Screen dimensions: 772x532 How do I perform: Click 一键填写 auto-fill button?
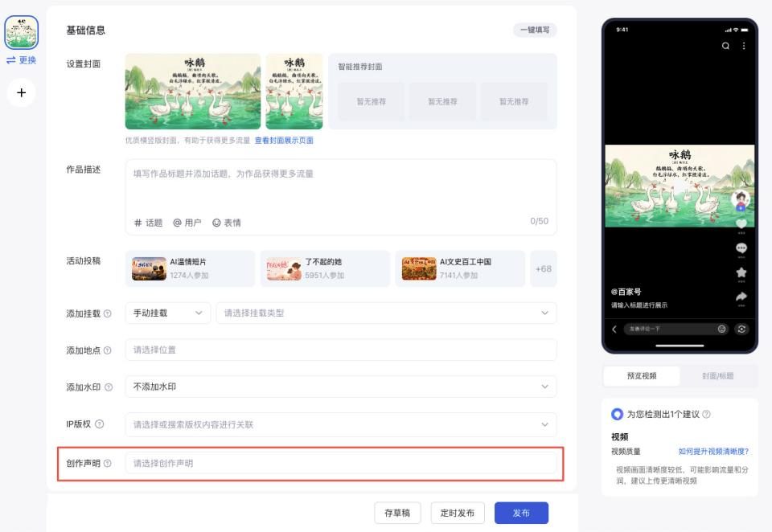pos(535,30)
